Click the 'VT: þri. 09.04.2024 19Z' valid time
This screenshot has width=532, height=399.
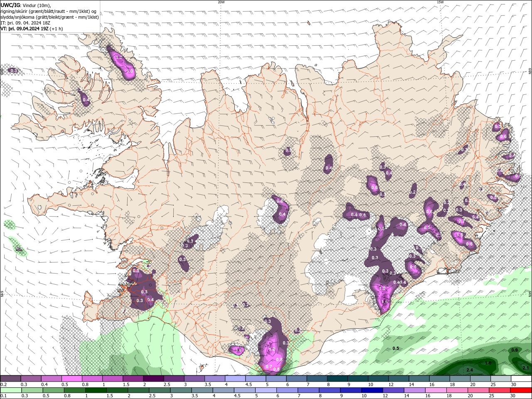click(25, 29)
